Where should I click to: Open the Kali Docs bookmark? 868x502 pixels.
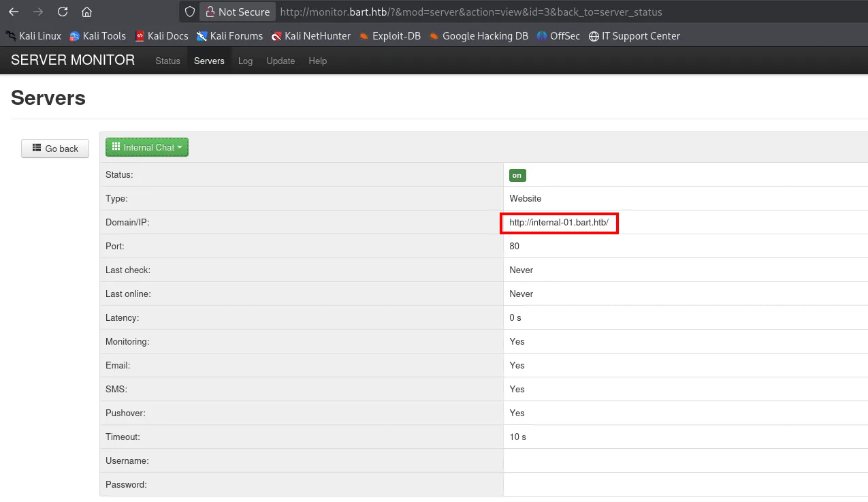pos(162,36)
